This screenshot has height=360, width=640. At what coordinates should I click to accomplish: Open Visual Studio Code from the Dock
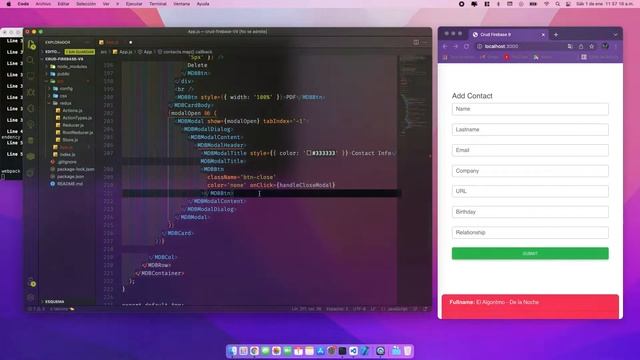tap(353, 351)
